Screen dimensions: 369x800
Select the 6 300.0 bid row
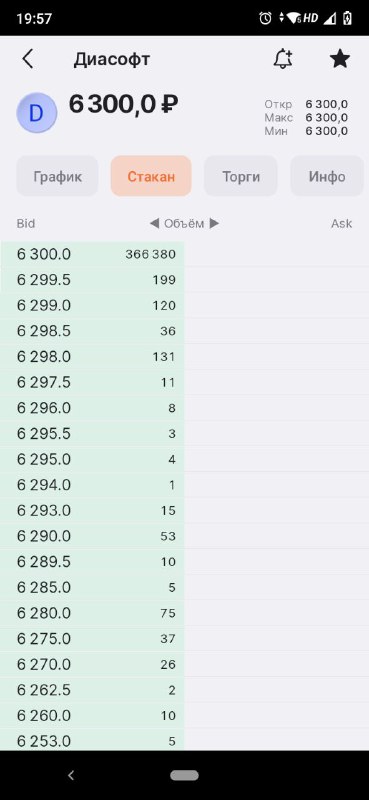(184, 254)
